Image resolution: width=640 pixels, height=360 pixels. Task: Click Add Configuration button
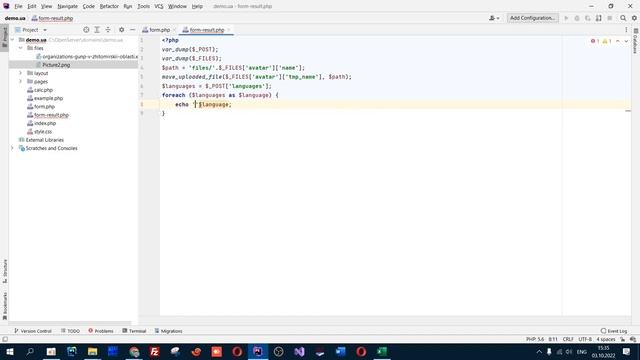(532, 18)
